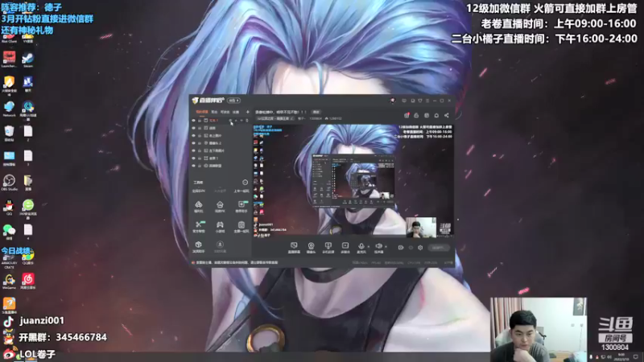Open WeGame desktop shortcut
Screen dimensions: 644x362
point(9,281)
